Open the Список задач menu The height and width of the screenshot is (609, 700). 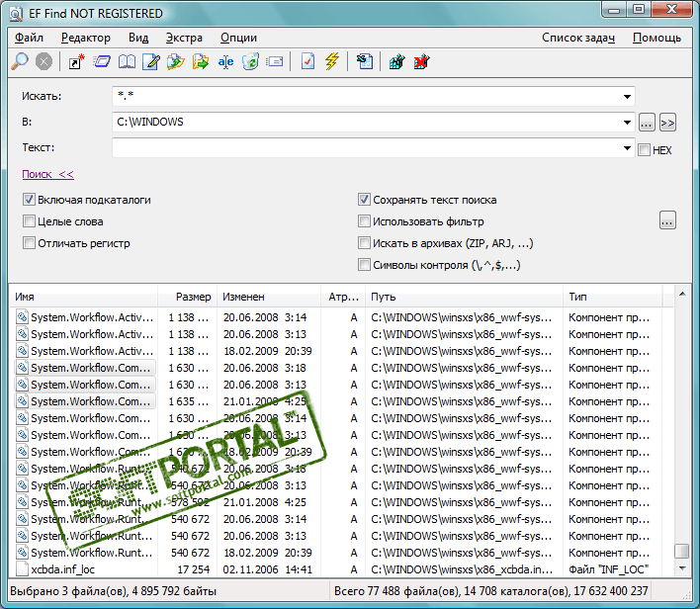[x=578, y=38]
